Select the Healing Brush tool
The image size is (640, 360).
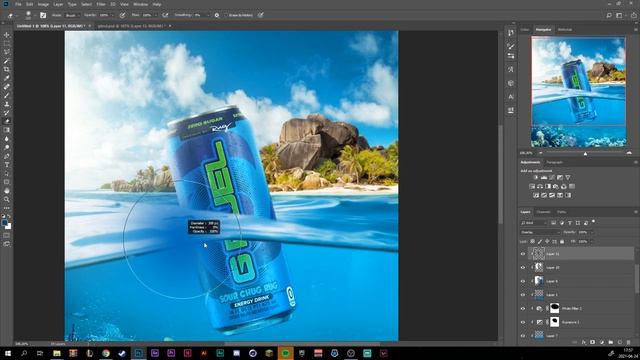click(7, 87)
